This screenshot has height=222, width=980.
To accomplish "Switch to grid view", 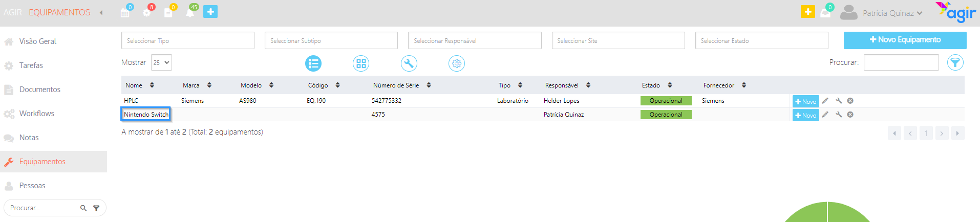I will pyautogui.click(x=361, y=63).
